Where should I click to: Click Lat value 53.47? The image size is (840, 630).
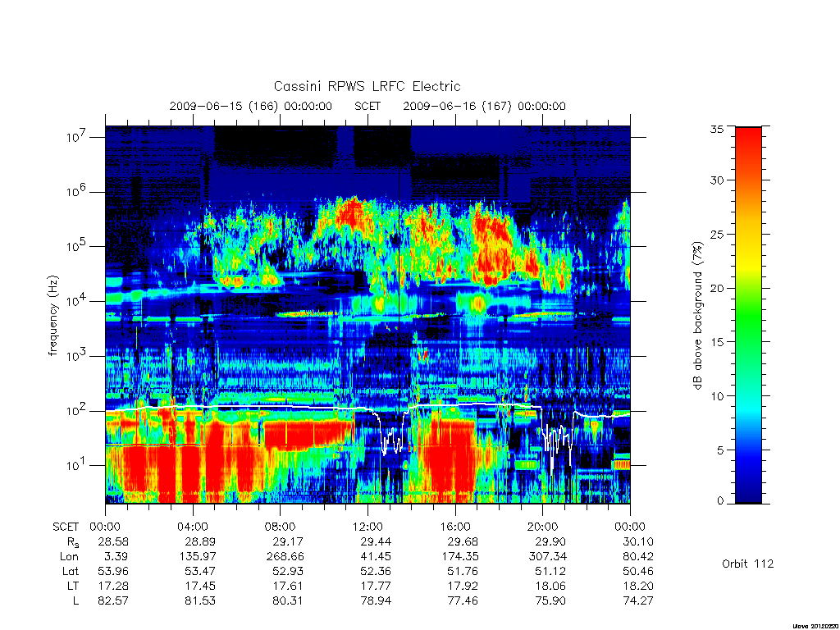[200, 572]
